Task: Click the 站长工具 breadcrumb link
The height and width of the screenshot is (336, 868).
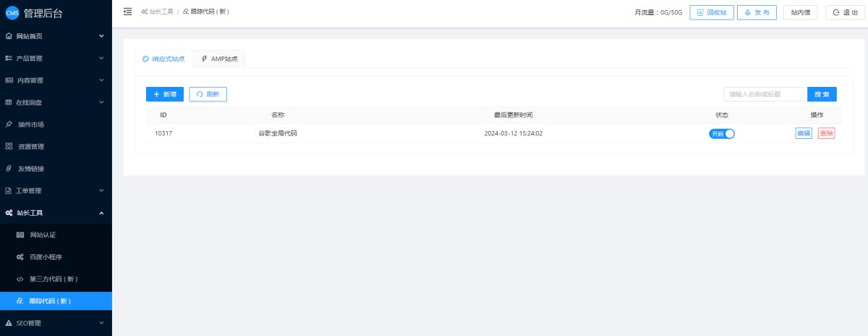Action: (157, 12)
